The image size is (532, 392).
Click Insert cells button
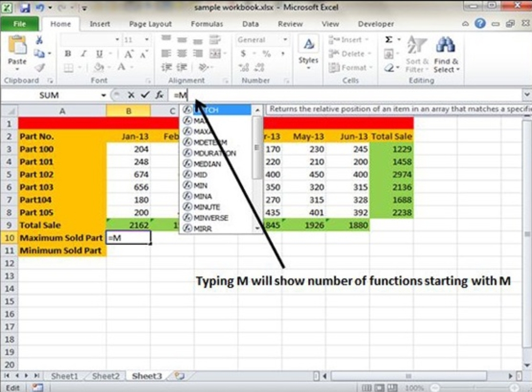(348, 40)
